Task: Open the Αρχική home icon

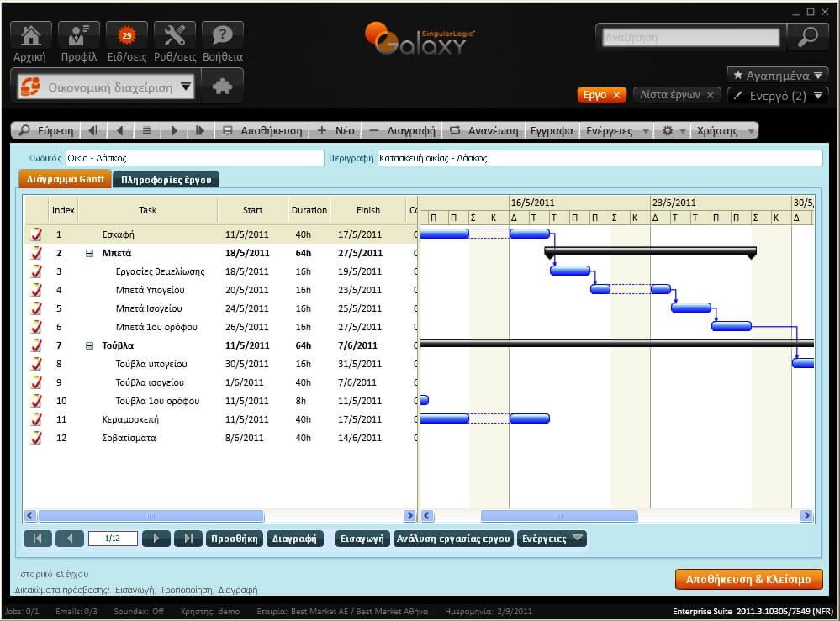Action: click(30, 36)
